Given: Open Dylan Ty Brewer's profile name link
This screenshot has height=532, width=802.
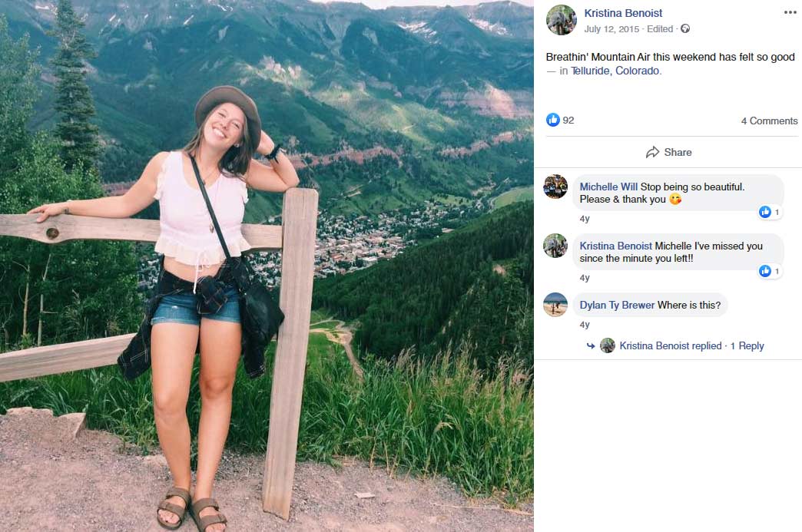Looking at the screenshot, I should pyautogui.click(x=617, y=305).
